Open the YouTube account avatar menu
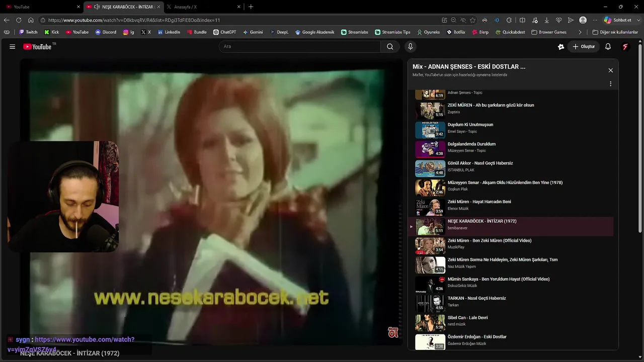644x362 pixels. coord(625,47)
